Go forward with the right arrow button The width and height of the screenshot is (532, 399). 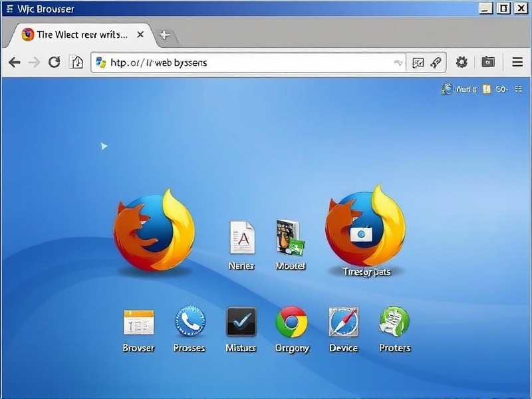coord(35,63)
